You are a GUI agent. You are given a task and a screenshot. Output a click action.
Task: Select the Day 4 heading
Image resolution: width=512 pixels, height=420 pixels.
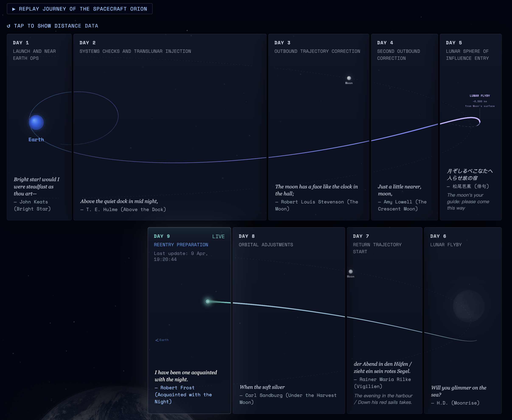(x=385, y=43)
